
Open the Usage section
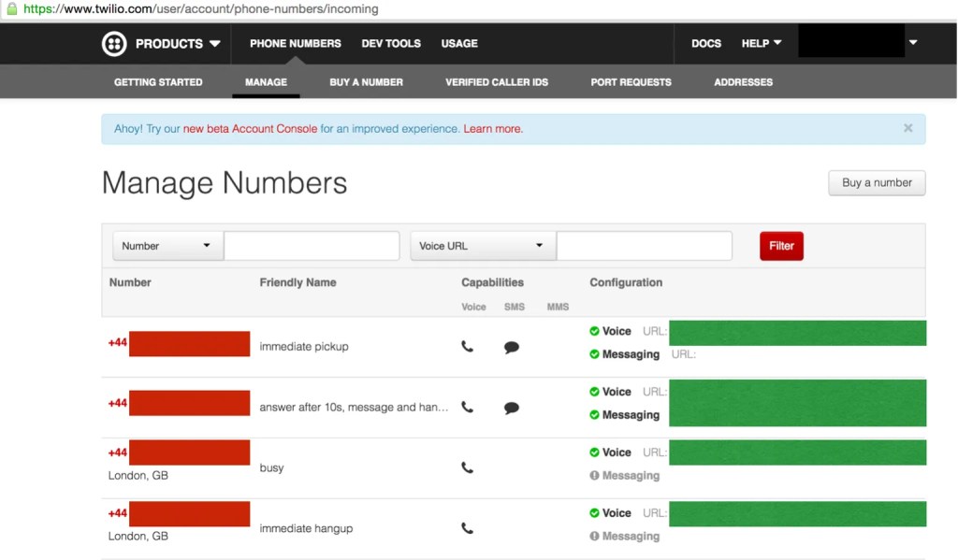point(459,43)
